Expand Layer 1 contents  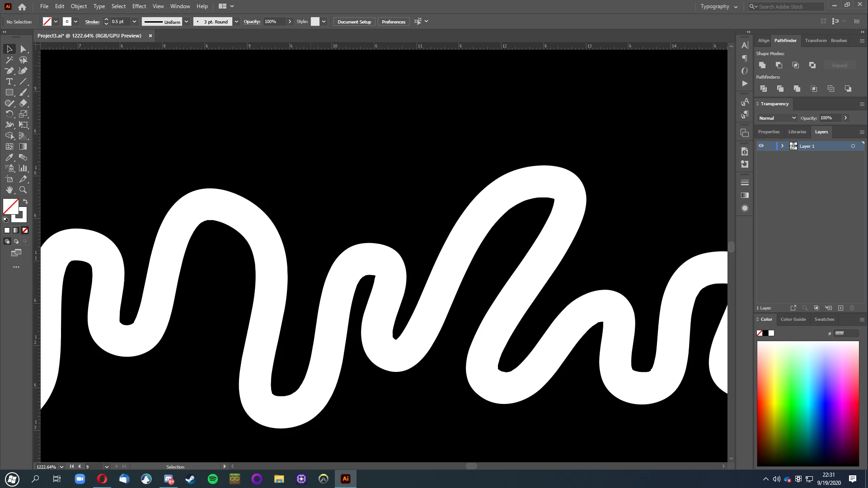tap(782, 146)
